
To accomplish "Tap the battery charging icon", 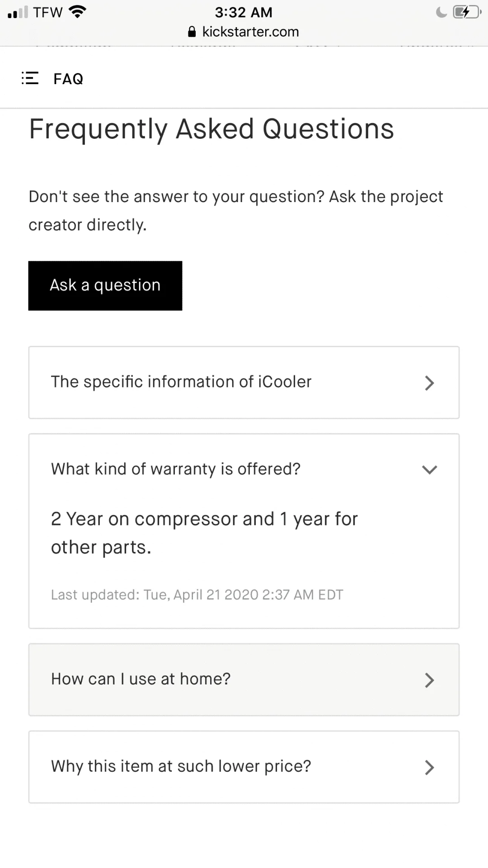I will [467, 12].
